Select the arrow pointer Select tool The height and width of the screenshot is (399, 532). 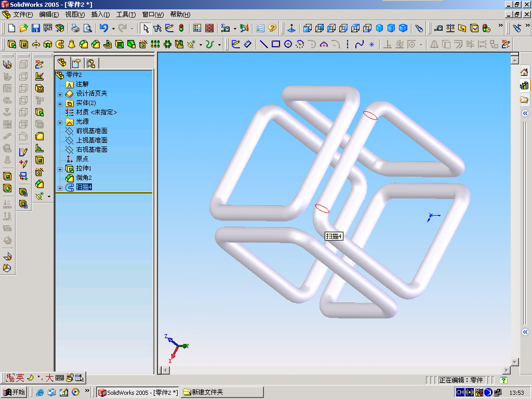145,28
